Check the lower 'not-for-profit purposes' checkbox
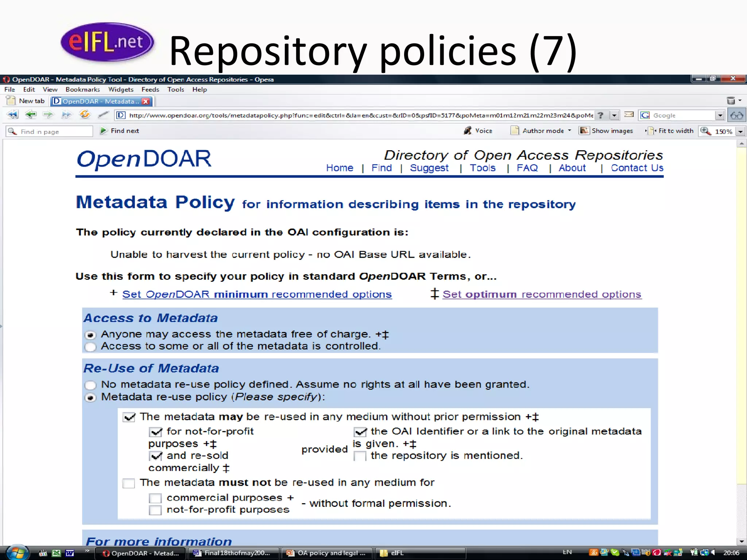Viewport: 747px width, 560px height. (155, 510)
